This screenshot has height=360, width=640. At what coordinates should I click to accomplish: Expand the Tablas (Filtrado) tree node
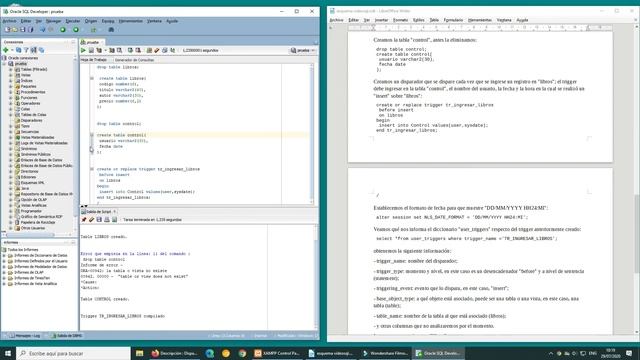pos(11,69)
